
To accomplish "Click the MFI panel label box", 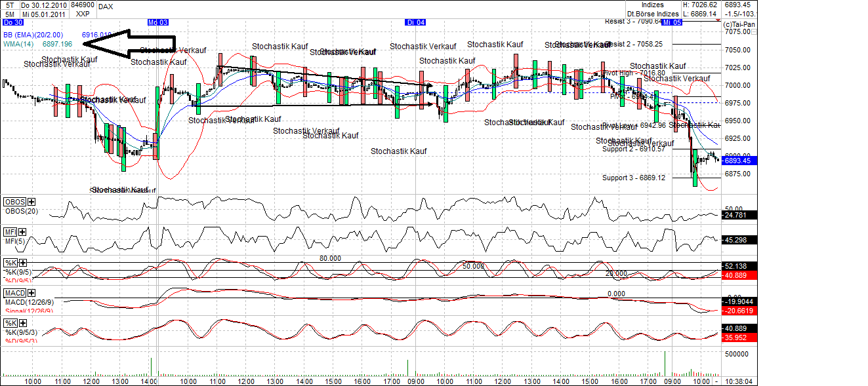I will tap(10, 231).
